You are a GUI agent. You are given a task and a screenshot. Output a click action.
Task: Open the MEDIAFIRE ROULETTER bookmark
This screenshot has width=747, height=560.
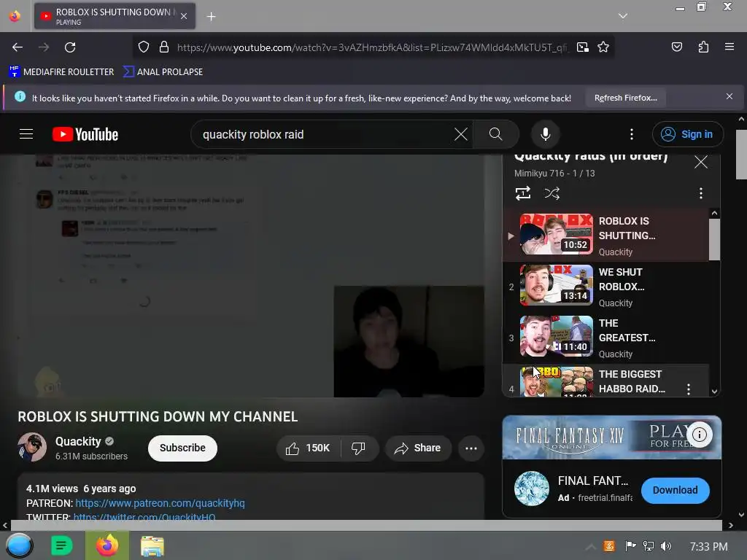61,72
